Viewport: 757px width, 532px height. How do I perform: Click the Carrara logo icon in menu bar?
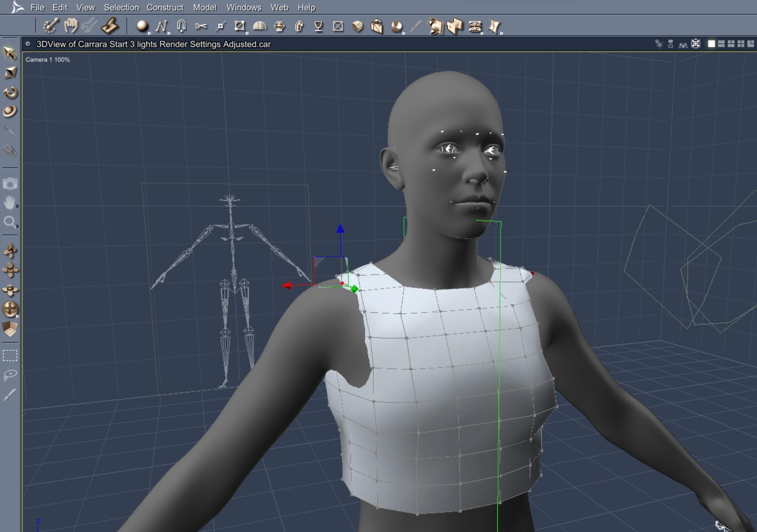tap(16, 7)
